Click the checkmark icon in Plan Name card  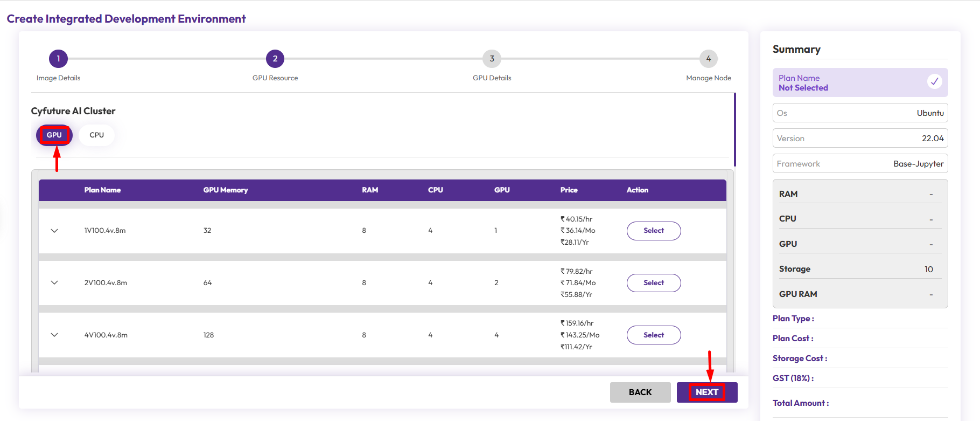[x=934, y=81]
